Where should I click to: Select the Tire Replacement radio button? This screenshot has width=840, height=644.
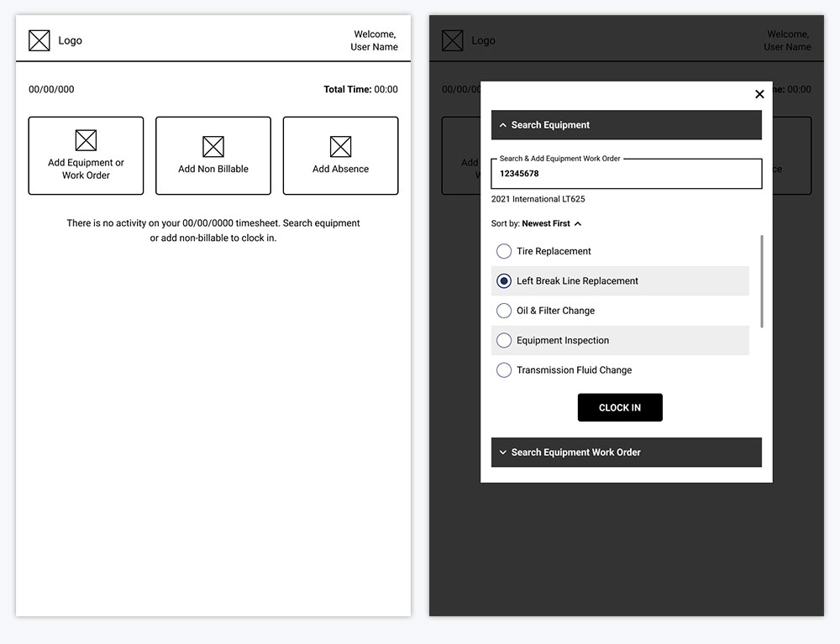504,250
